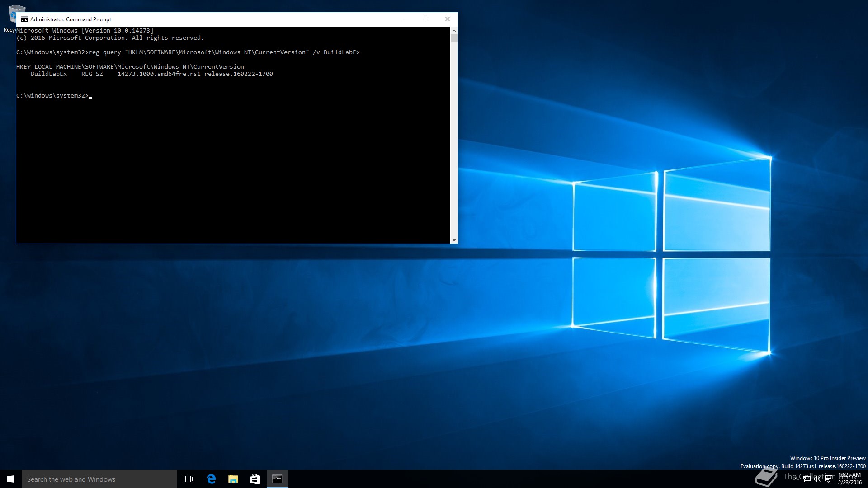
Task: Show hidden system tray icons
Action: [x=796, y=479]
